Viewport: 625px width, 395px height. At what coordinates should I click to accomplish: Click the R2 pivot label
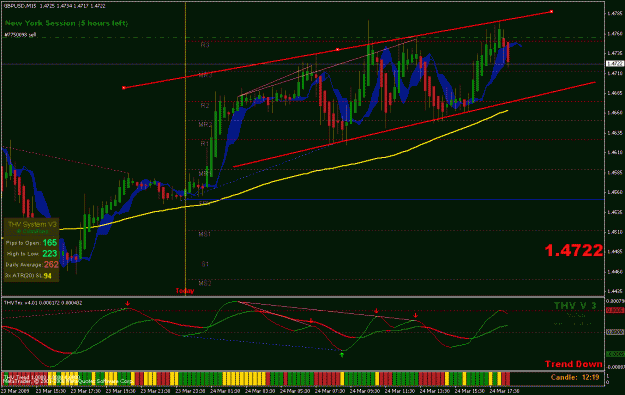pyautogui.click(x=205, y=106)
